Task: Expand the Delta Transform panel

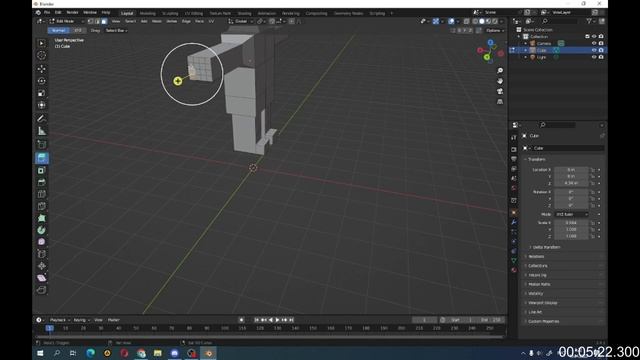Action: click(x=545, y=247)
